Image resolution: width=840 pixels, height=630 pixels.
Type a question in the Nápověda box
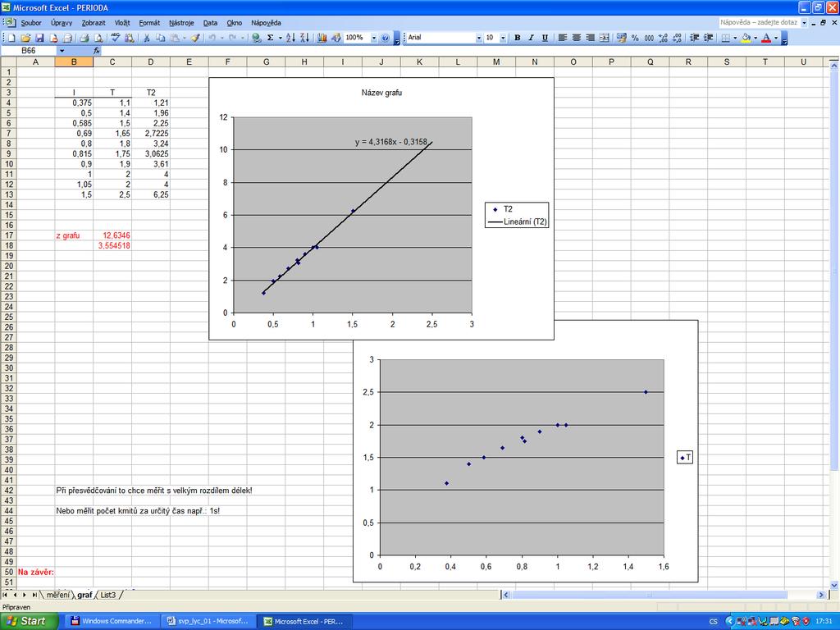(759, 22)
